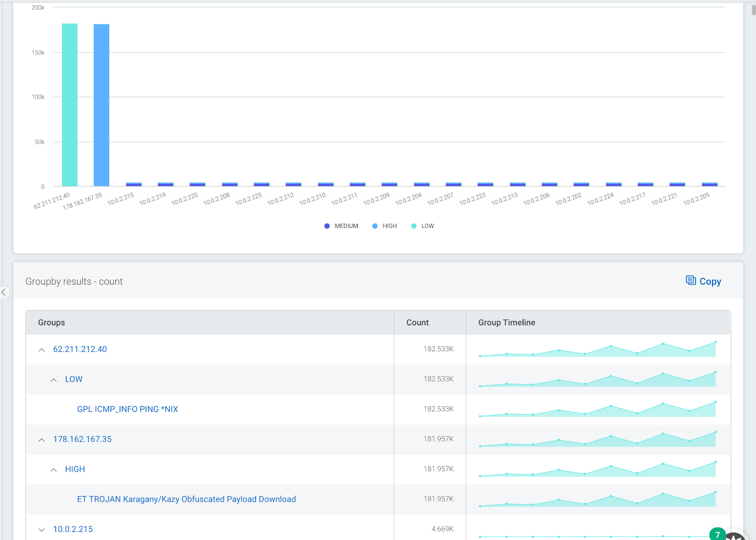
Task: Toggle the LOW legend series
Action: pyautogui.click(x=422, y=226)
